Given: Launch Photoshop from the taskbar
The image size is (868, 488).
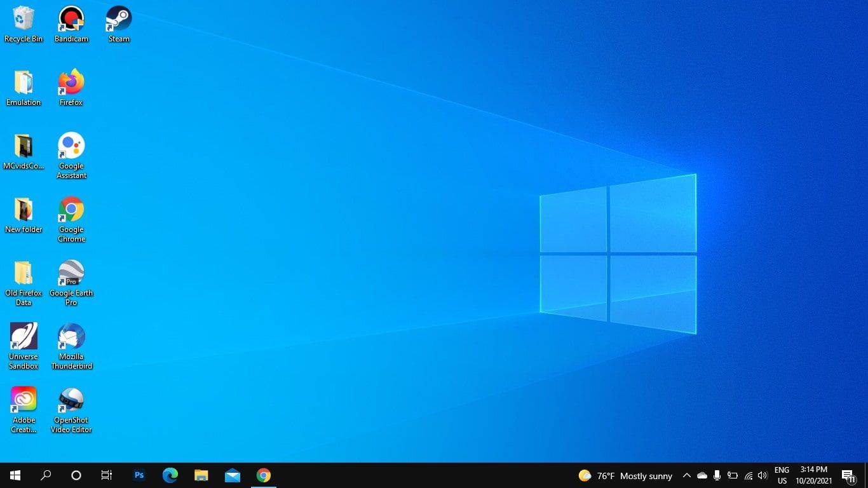Looking at the screenshot, I should coord(139,475).
